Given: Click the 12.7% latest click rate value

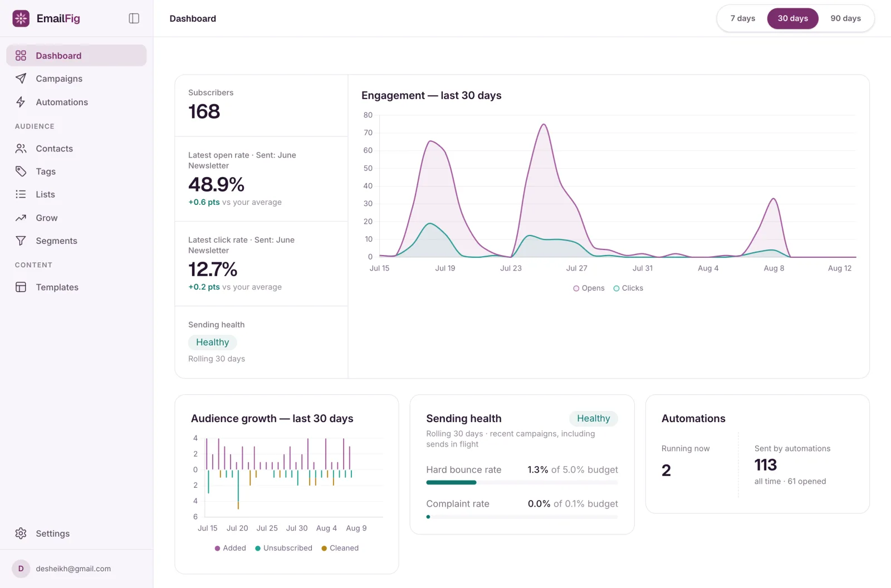Looking at the screenshot, I should [x=213, y=269].
